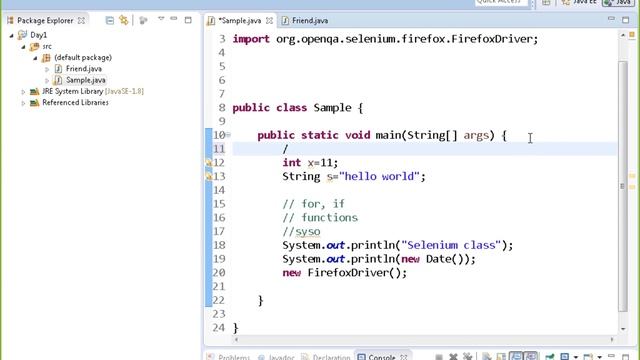Viewport: 640px width, 360px height.
Task: Click FirefoxDriver in the import statement
Action: pyautogui.click(x=492, y=39)
